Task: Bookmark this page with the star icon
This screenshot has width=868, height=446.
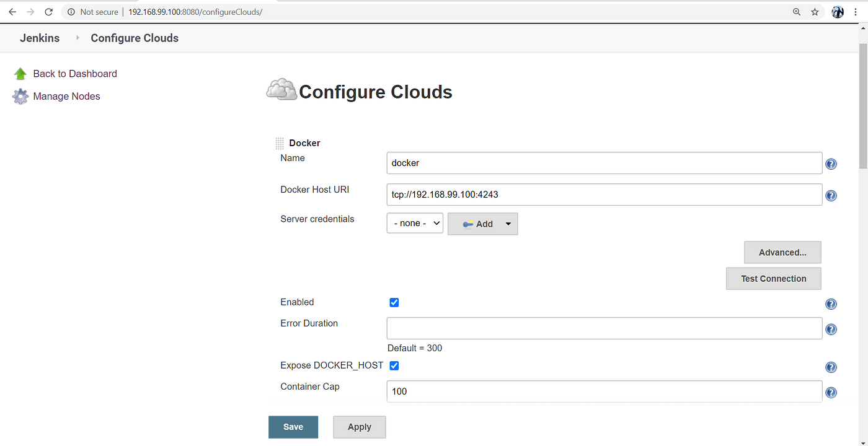Action: click(x=815, y=12)
